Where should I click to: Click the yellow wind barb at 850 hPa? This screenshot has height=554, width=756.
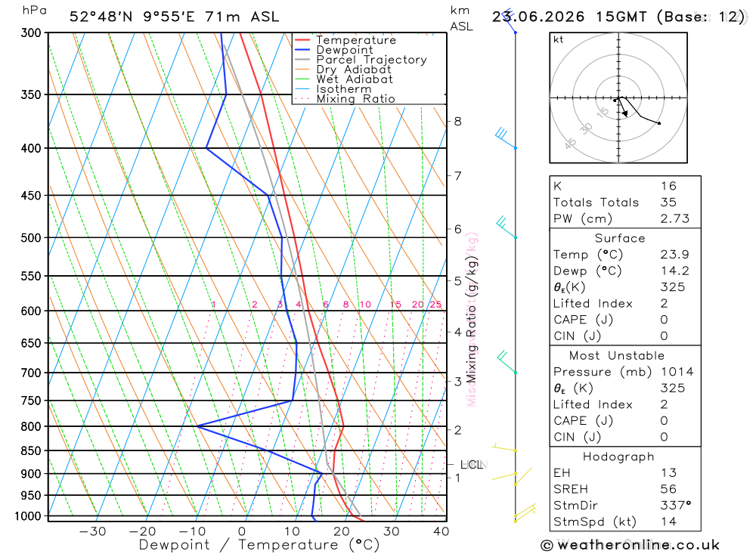(503, 447)
